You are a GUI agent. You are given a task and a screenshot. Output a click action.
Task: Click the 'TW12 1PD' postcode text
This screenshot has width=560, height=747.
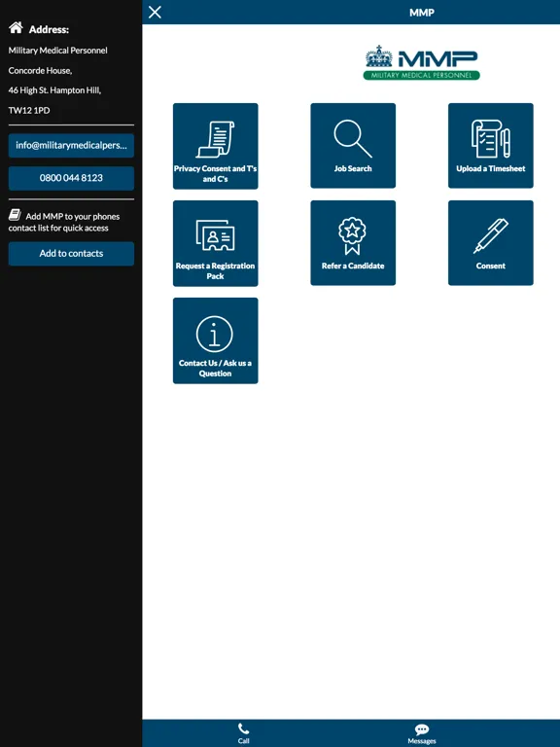29,111
